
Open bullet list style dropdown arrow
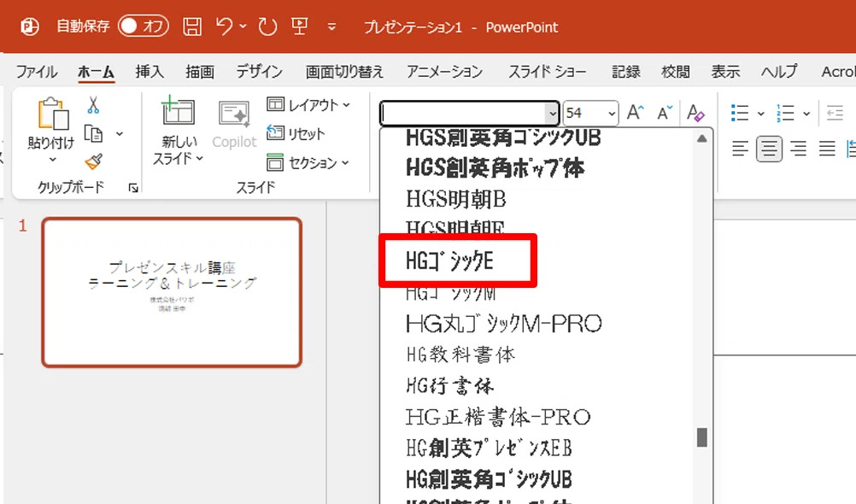tap(760, 114)
